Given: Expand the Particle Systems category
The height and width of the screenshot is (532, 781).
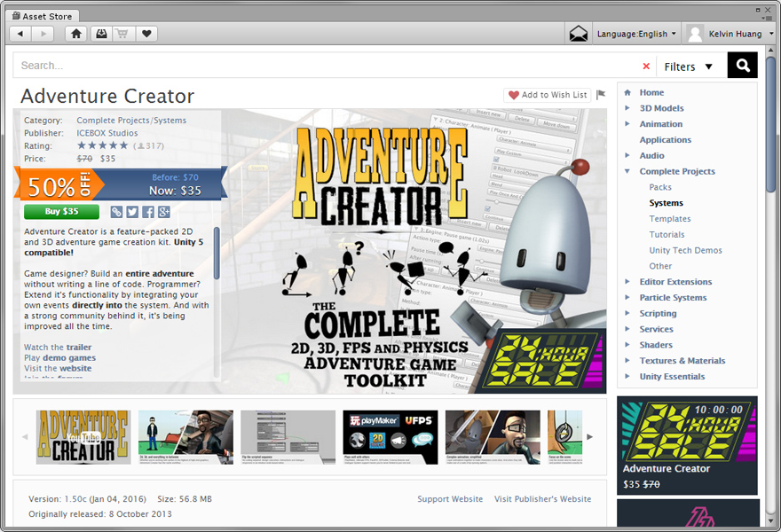Looking at the screenshot, I should coord(627,298).
